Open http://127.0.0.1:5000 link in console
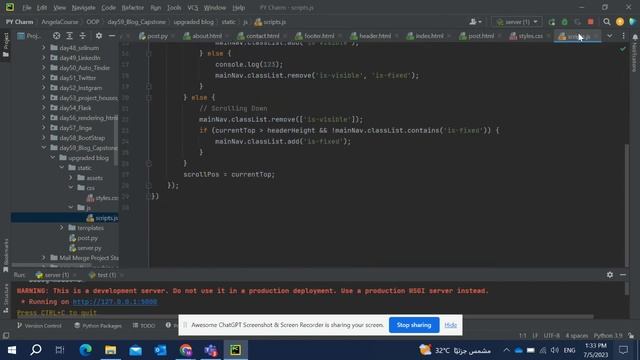640x360 pixels. 115,302
